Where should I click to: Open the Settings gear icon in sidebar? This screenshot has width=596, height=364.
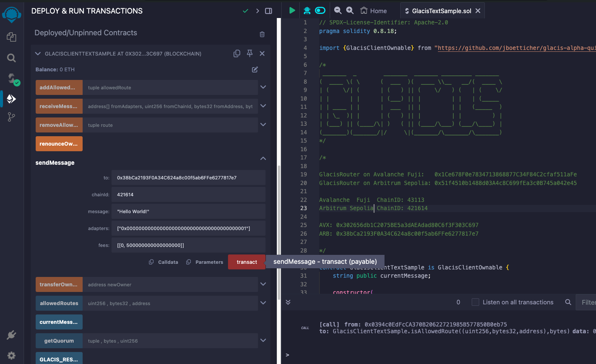click(12, 355)
